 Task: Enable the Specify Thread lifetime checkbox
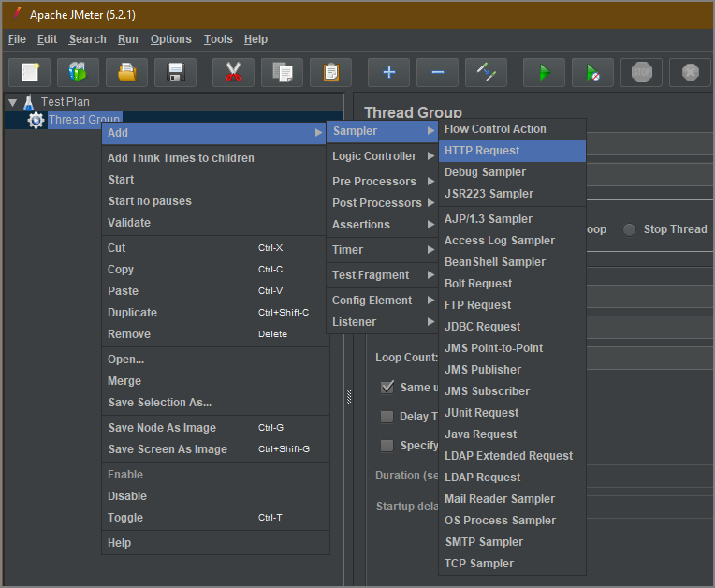point(387,446)
